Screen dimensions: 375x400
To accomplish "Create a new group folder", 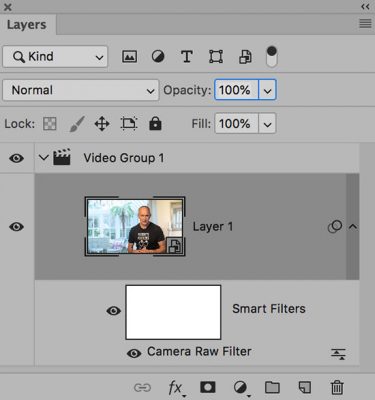I will coord(272,387).
